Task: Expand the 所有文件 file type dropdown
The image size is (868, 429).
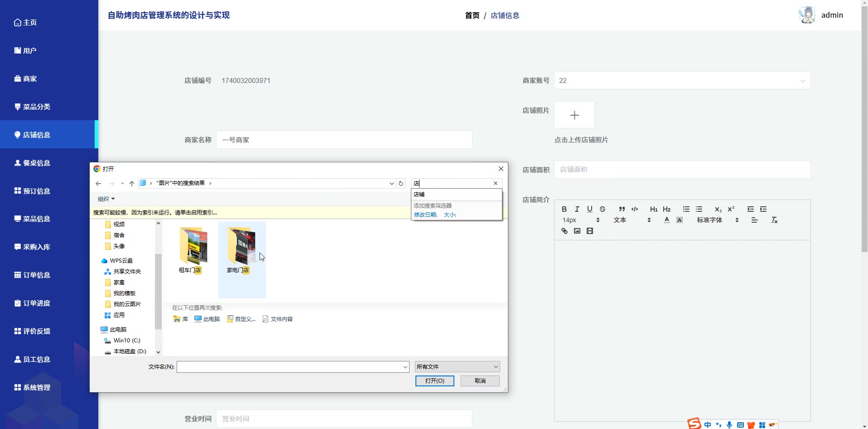Action: (x=457, y=366)
